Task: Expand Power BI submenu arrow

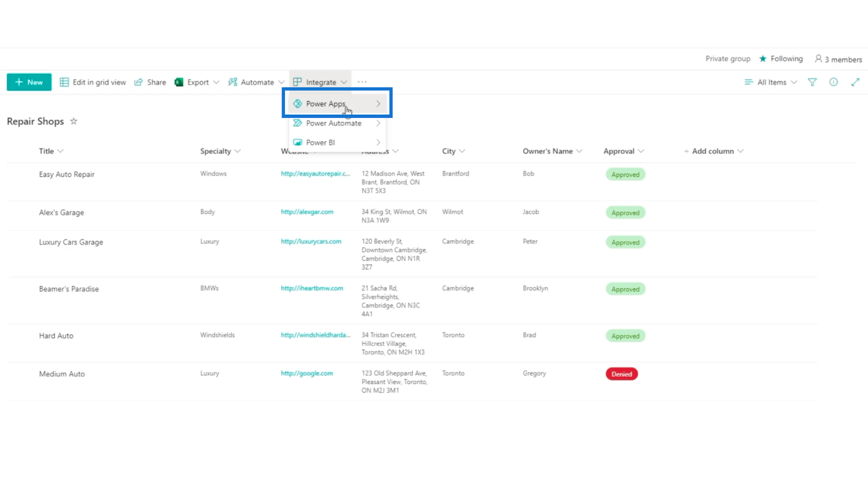Action: click(378, 142)
